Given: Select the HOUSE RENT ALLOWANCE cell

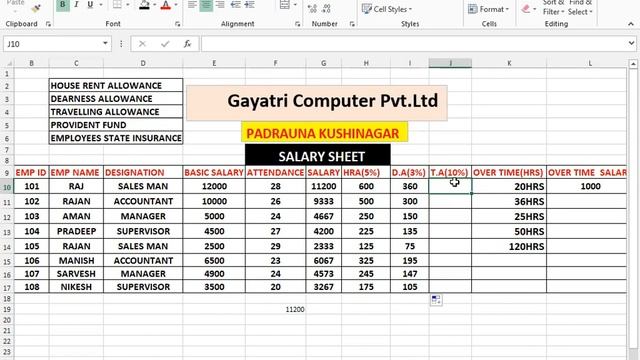Looking at the screenshot, I should tap(116, 85).
